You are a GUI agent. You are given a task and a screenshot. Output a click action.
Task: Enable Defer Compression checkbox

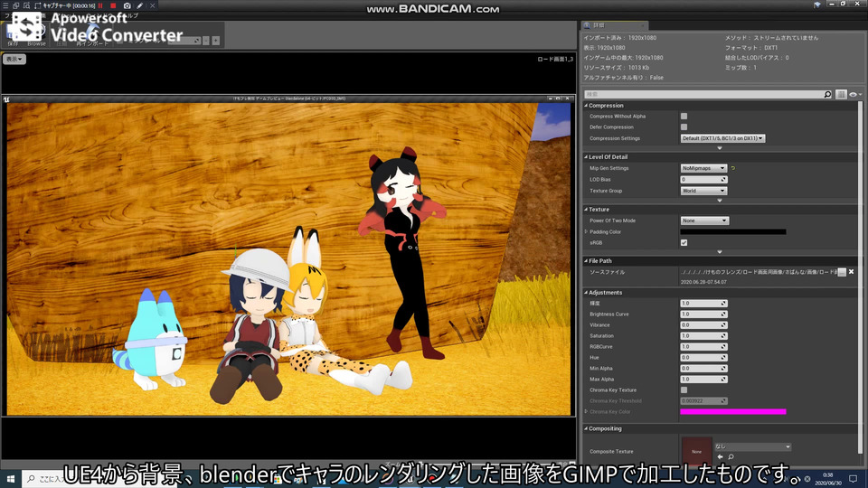pos(684,127)
